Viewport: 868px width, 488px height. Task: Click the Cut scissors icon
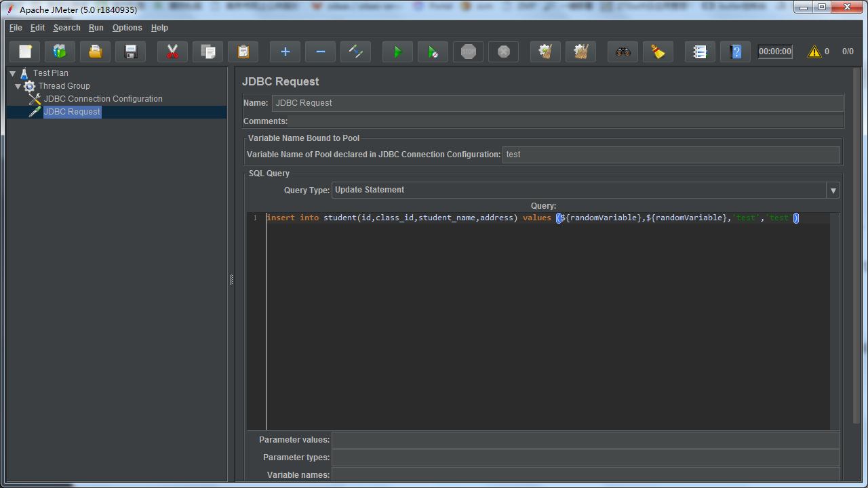tap(173, 52)
